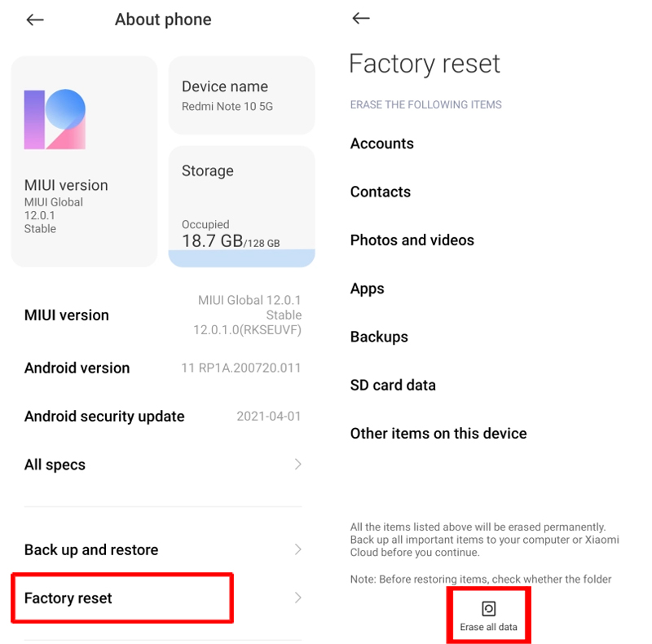Open Other items on this device
The image size is (652, 644).
(x=438, y=433)
